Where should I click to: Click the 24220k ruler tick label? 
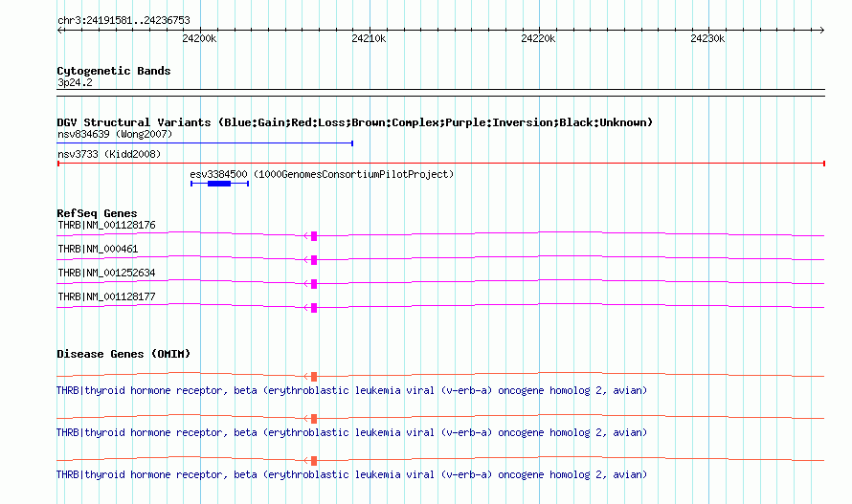[x=538, y=38]
